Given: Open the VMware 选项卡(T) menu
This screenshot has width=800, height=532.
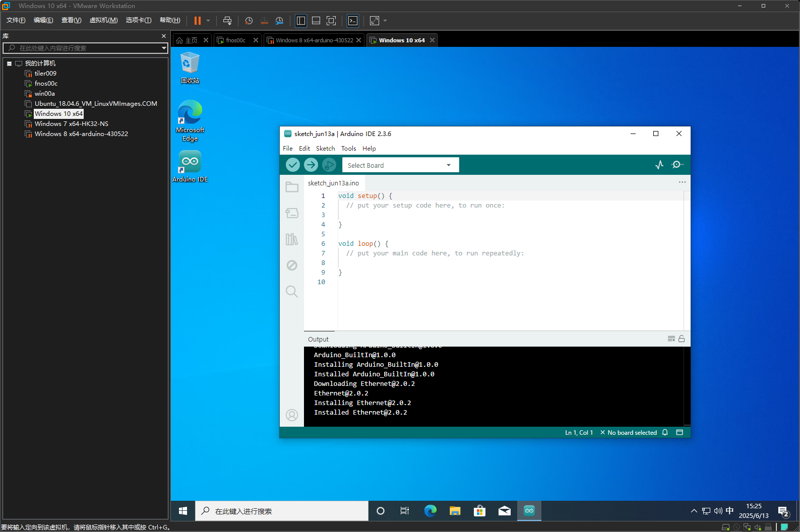Looking at the screenshot, I should coord(139,20).
